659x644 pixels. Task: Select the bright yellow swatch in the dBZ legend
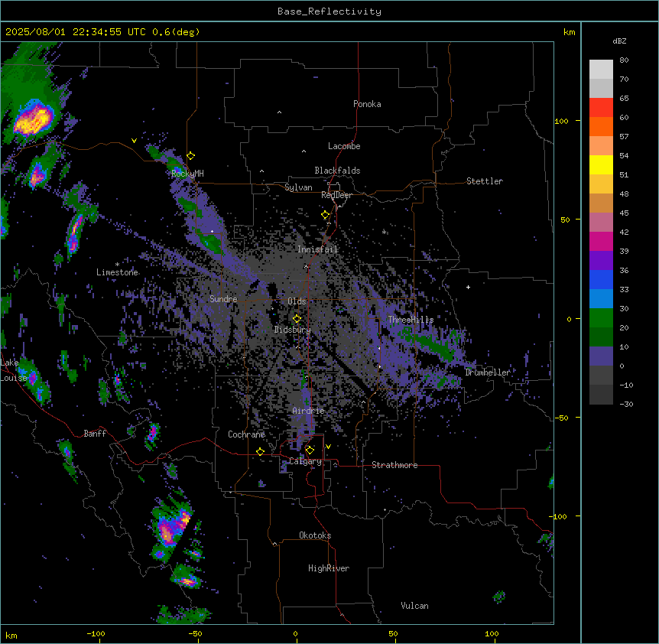coord(601,164)
